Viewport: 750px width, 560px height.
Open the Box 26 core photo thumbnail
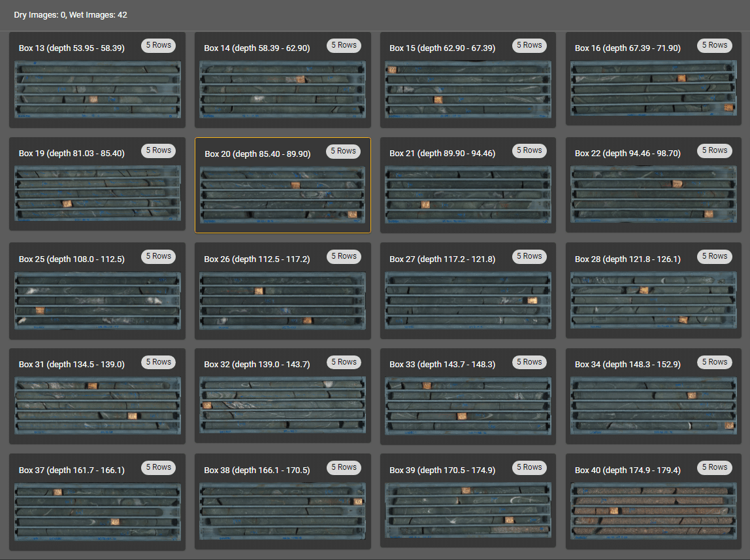pyautogui.click(x=283, y=301)
